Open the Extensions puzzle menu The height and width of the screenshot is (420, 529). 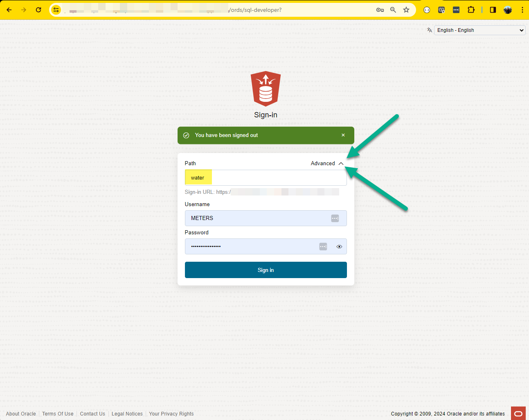471,10
